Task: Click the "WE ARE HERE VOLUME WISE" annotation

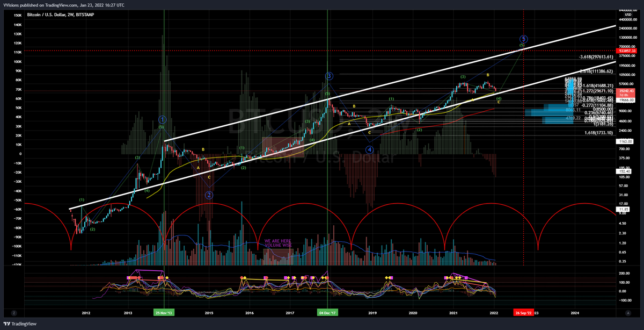Action: (277, 242)
